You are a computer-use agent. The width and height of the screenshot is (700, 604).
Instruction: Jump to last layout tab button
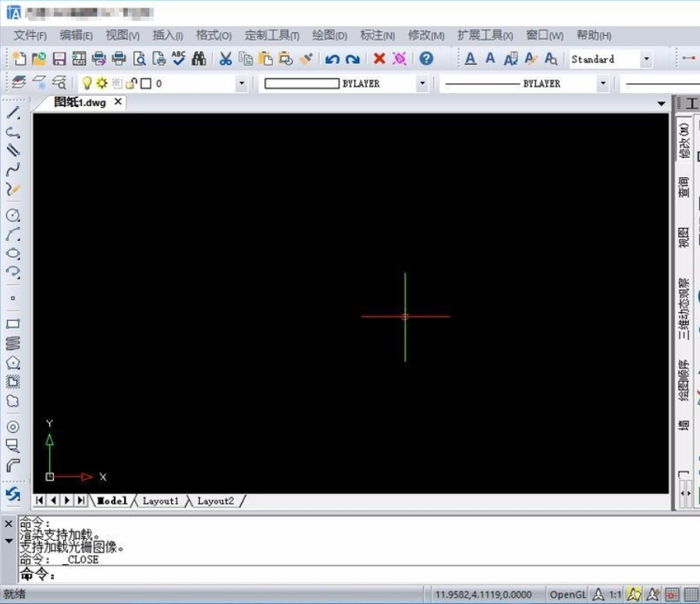(x=81, y=500)
